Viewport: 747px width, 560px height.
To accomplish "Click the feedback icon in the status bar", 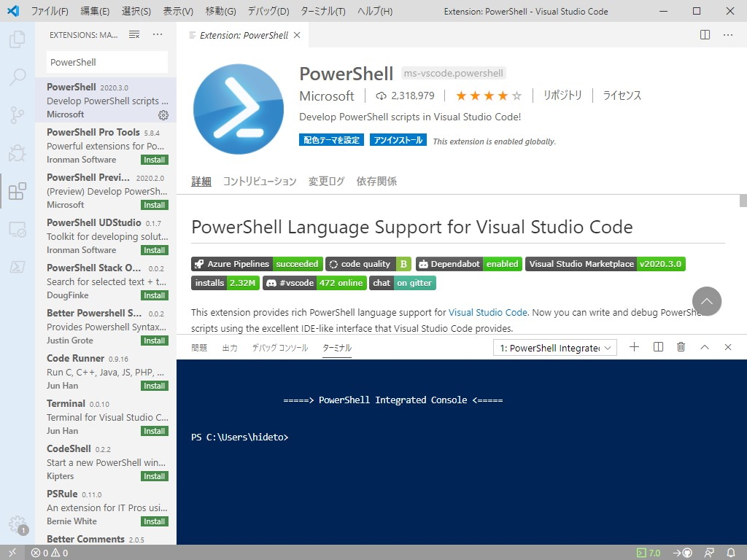I will (x=708, y=553).
